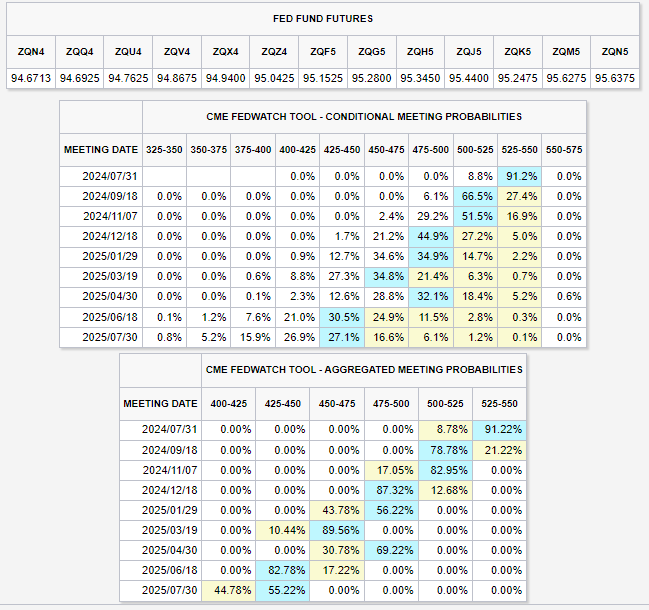Viewport: 649px width, 610px height.
Task: Select the highlighted 66.5% cell for 2024/09/18
Action: tap(476, 196)
